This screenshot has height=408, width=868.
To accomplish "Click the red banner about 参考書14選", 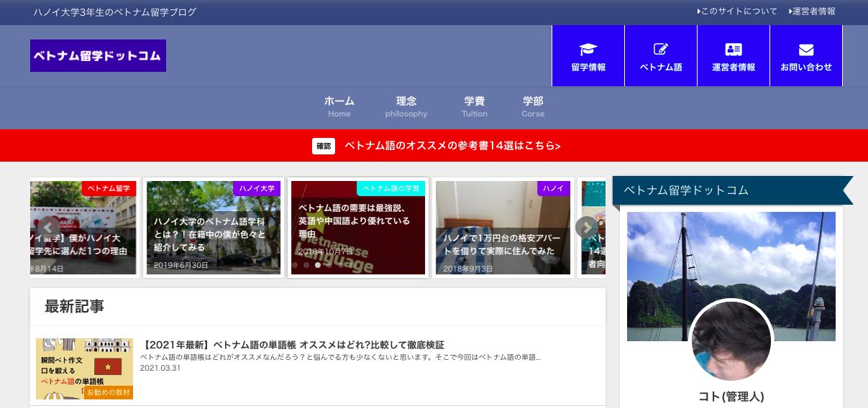I will pos(434,146).
